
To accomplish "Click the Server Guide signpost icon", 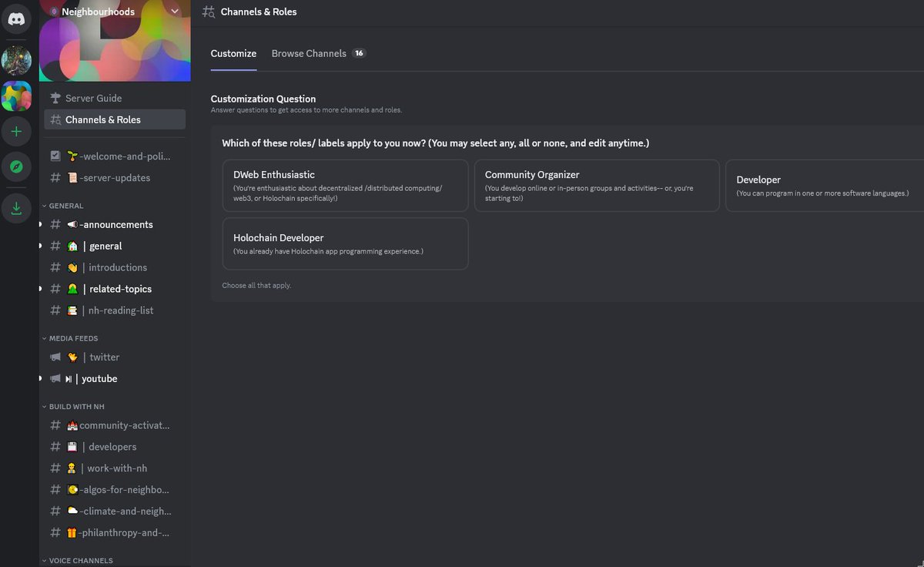I will [x=55, y=98].
